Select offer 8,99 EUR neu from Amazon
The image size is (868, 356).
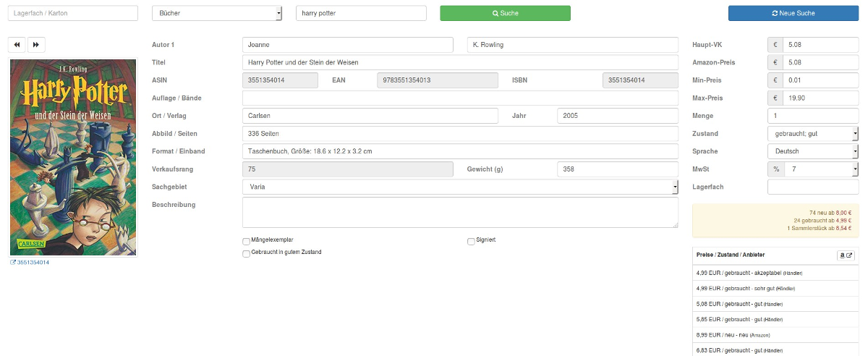775,335
